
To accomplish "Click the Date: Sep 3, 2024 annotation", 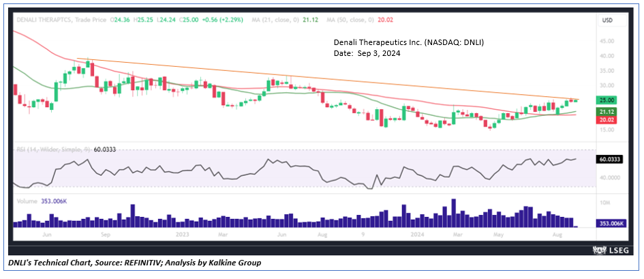I will click(x=367, y=53).
